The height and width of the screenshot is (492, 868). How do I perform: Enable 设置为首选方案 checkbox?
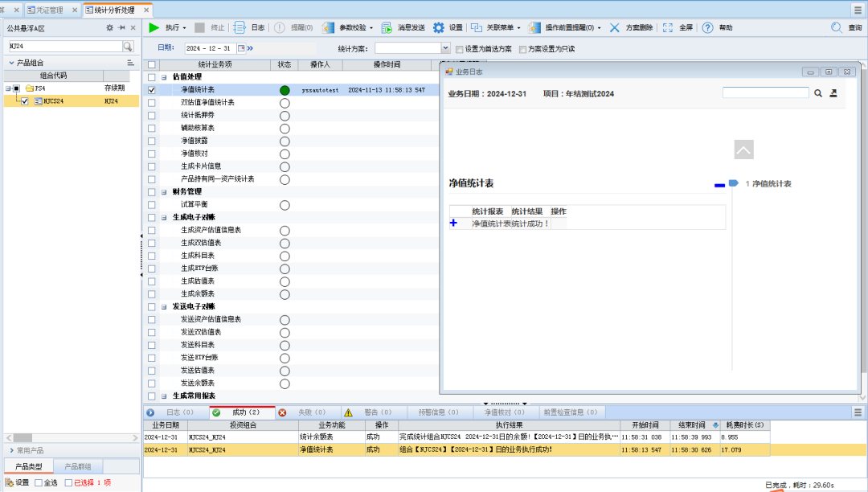pyautogui.click(x=459, y=49)
